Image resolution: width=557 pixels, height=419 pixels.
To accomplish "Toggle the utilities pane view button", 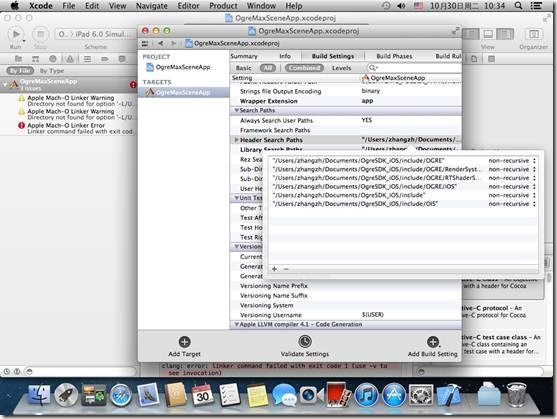I will pos(505,34).
